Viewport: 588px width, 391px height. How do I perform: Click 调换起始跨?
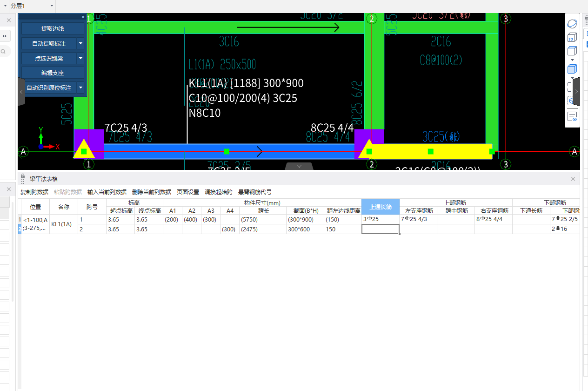tap(219, 192)
